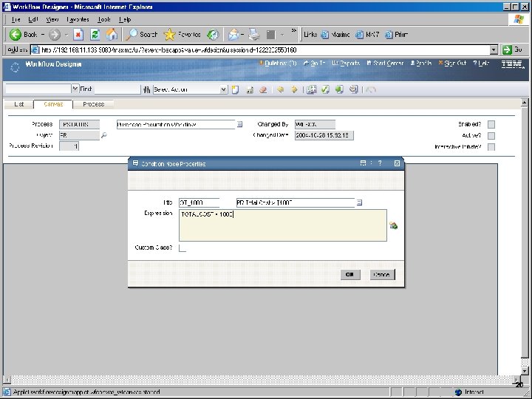Open the Edit menu
The width and height of the screenshot is (532, 399).
point(33,19)
